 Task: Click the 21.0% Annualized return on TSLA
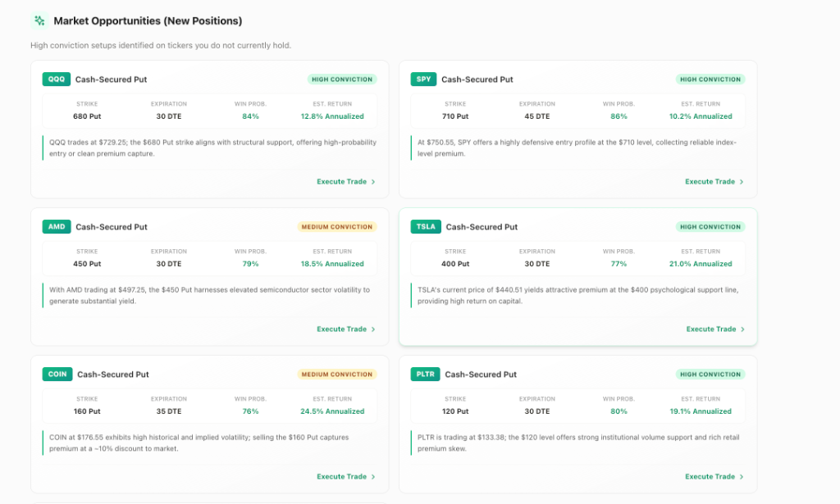[x=701, y=264]
